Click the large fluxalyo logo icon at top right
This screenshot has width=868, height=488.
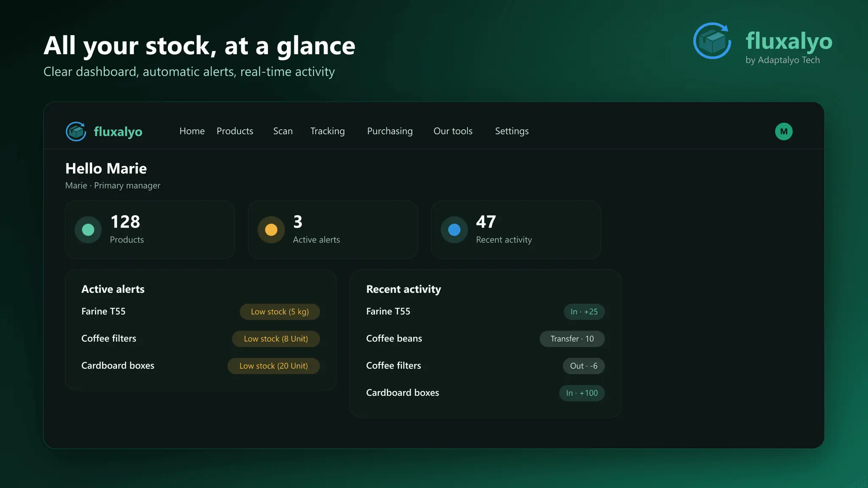pos(712,41)
